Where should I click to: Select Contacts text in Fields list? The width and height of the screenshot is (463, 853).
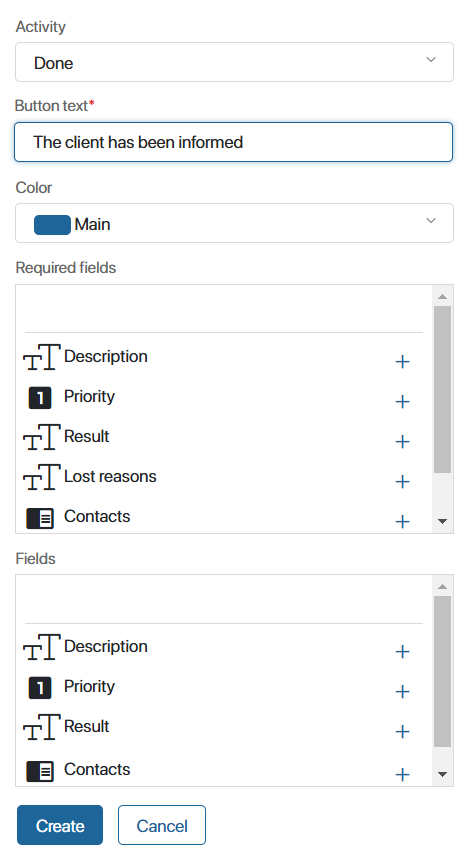tap(97, 769)
